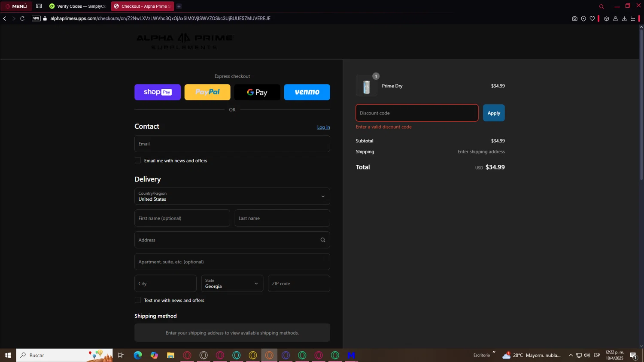This screenshot has height=362, width=644.
Task: Open the weather widget showing 28°C
Action: pos(532,355)
